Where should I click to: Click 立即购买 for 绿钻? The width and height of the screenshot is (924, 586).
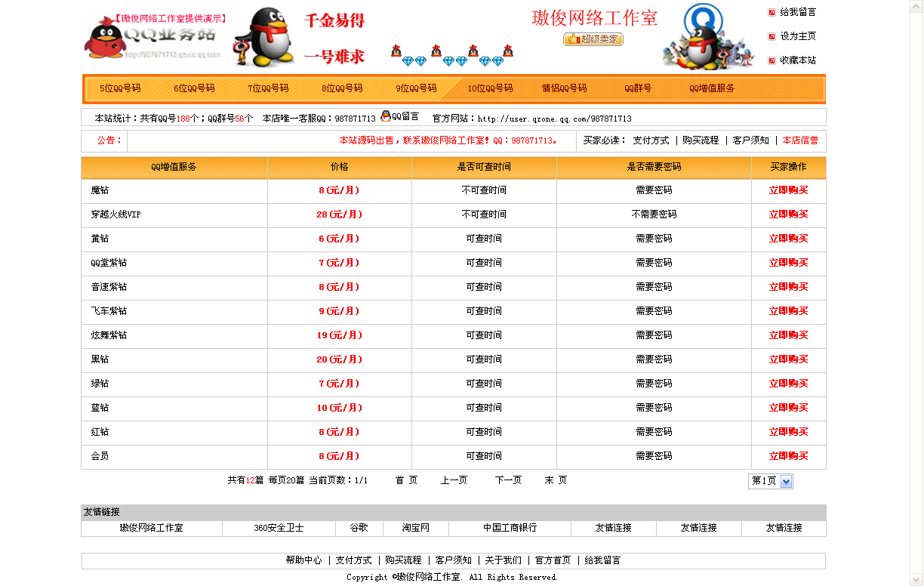(x=788, y=384)
